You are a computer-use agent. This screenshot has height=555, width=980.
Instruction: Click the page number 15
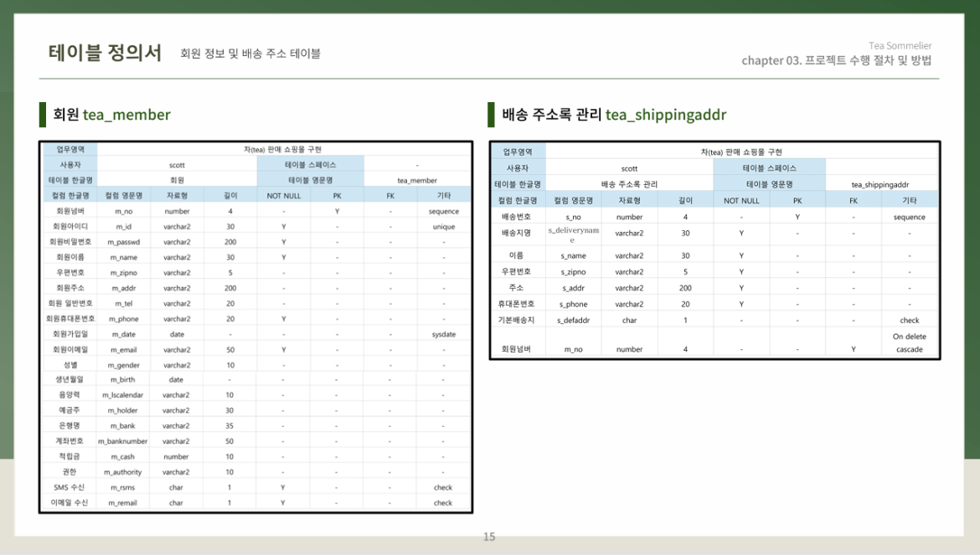pos(489,537)
